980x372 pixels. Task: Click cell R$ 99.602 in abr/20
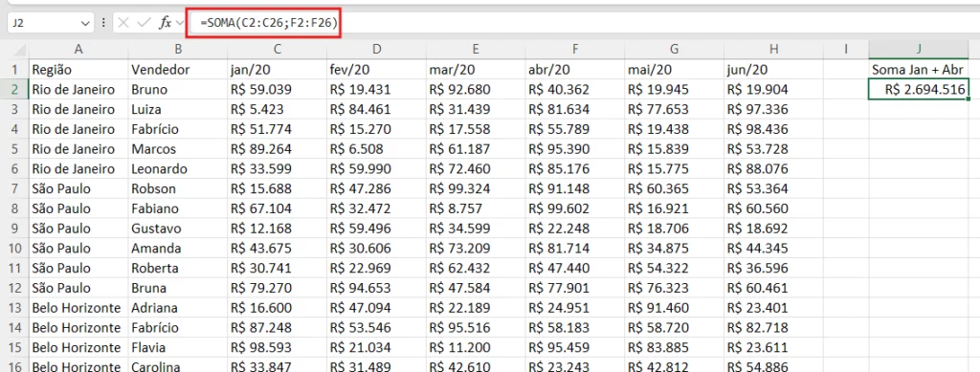tap(575, 208)
